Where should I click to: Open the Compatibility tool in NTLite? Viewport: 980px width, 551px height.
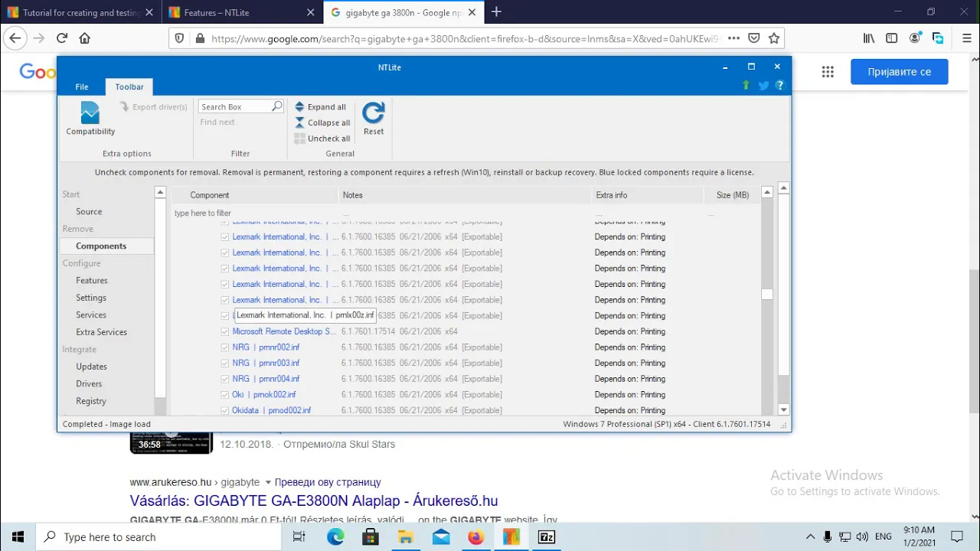(x=90, y=119)
